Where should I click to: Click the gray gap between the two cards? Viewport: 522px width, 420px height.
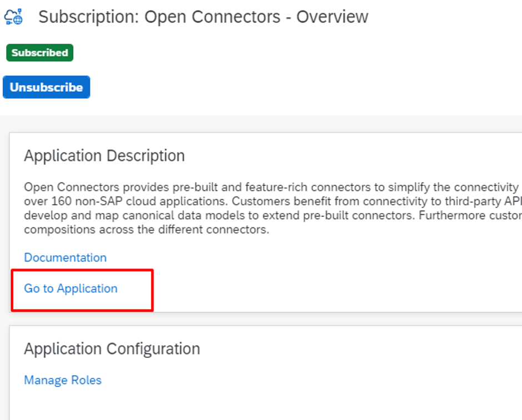coord(265,319)
